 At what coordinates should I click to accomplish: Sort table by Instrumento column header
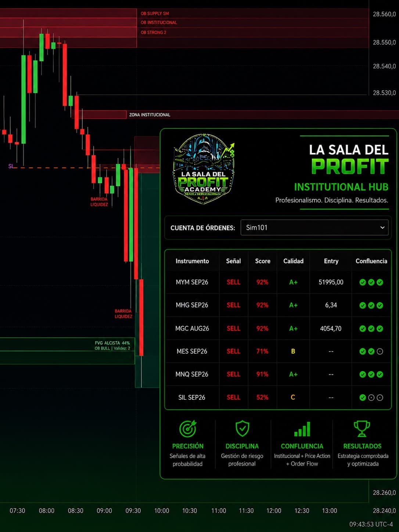click(192, 261)
